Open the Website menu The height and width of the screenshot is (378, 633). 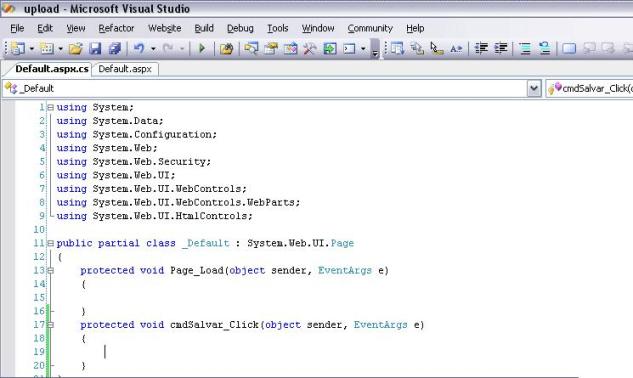[165, 28]
